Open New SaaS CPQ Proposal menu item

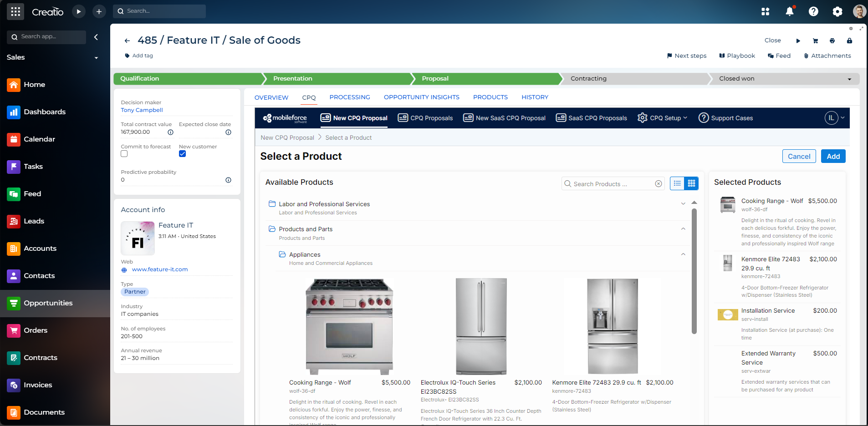(x=504, y=118)
